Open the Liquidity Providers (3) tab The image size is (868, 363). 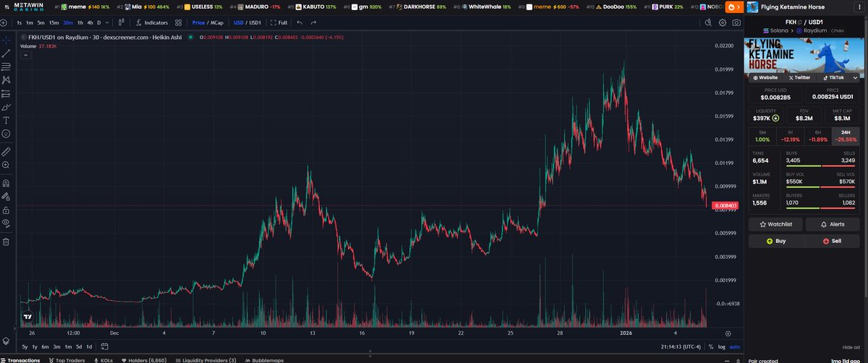[x=205, y=359]
